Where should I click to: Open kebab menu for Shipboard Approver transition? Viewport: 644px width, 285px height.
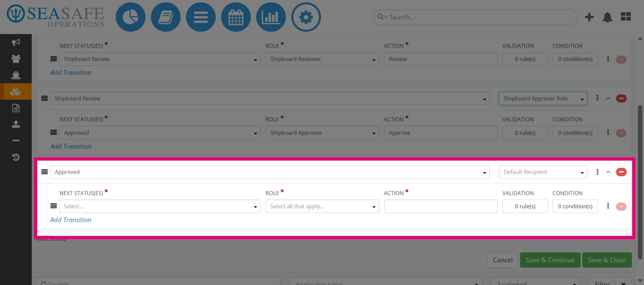(x=608, y=133)
